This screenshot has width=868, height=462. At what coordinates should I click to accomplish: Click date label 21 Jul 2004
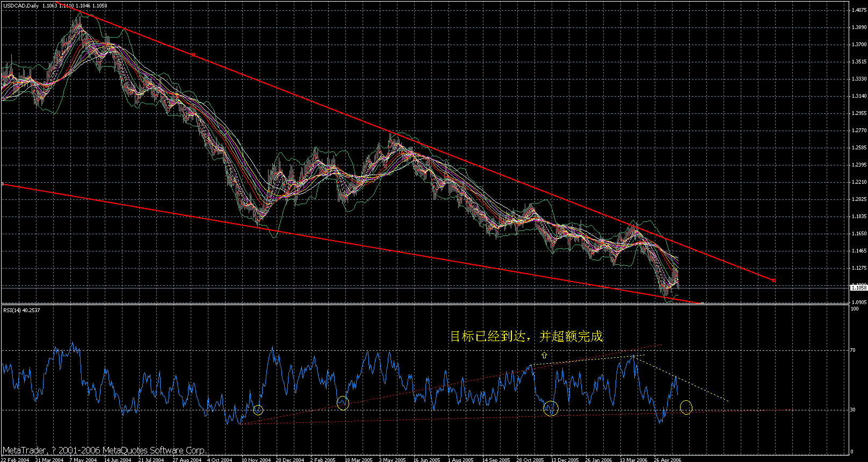coord(152,459)
